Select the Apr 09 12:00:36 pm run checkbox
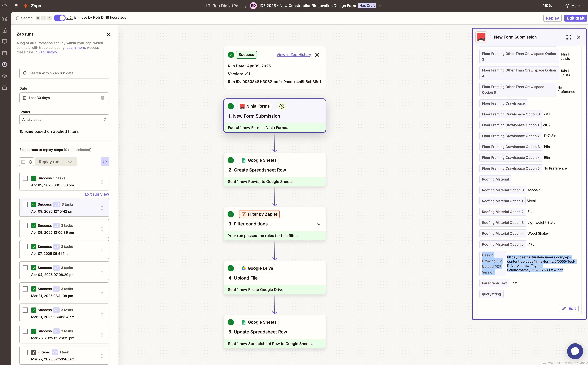Image resolution: width=588 pixels, height=365 pixels. point(25,225)
